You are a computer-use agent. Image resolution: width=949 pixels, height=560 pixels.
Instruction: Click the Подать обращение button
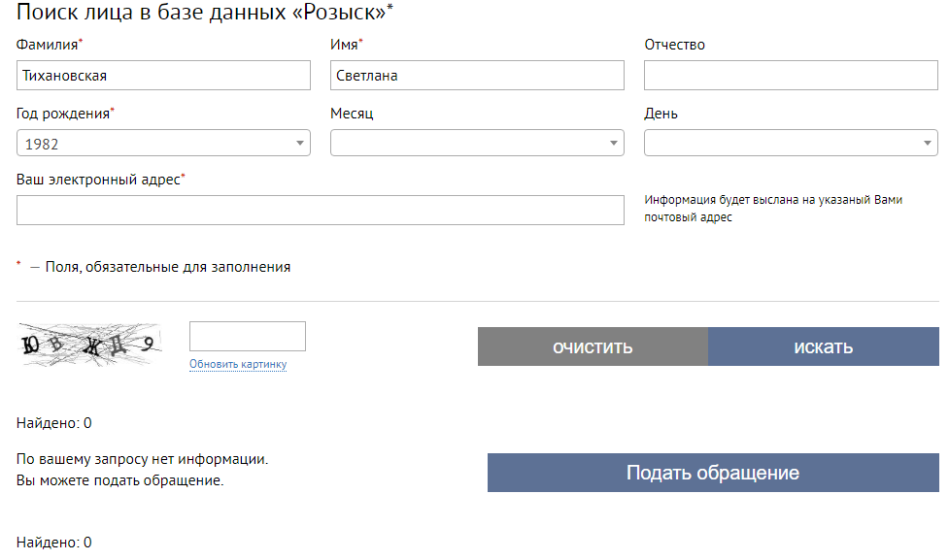coord(712,474)
